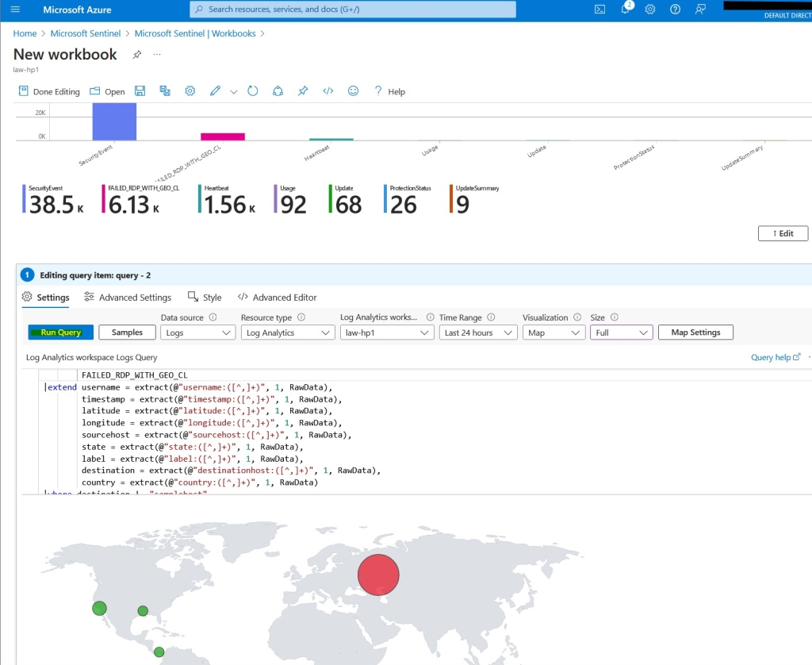Click the Save As icon in toolbar

coord(165,91)
